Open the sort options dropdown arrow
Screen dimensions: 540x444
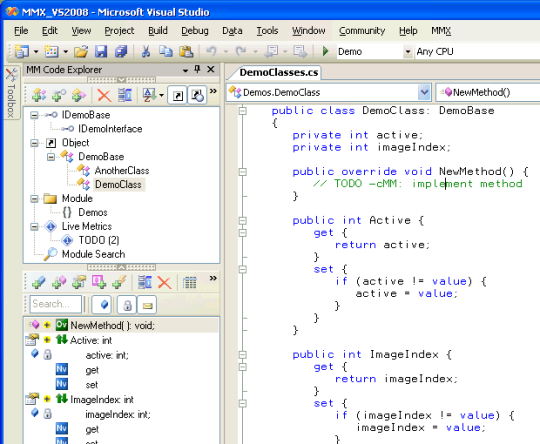point(161,96)
